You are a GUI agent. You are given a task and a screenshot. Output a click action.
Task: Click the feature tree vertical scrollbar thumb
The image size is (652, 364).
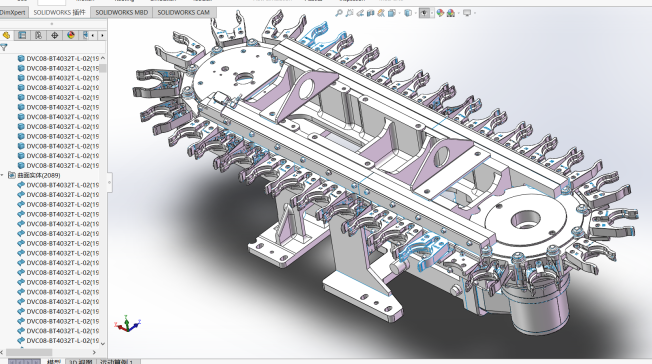(103, 67)
